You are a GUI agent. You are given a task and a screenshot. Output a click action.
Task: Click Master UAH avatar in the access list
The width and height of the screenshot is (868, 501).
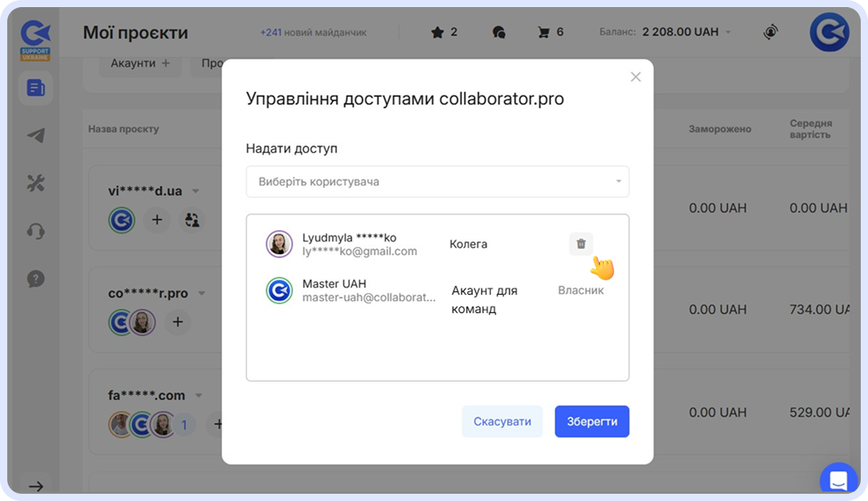click(x=279, y=291)
